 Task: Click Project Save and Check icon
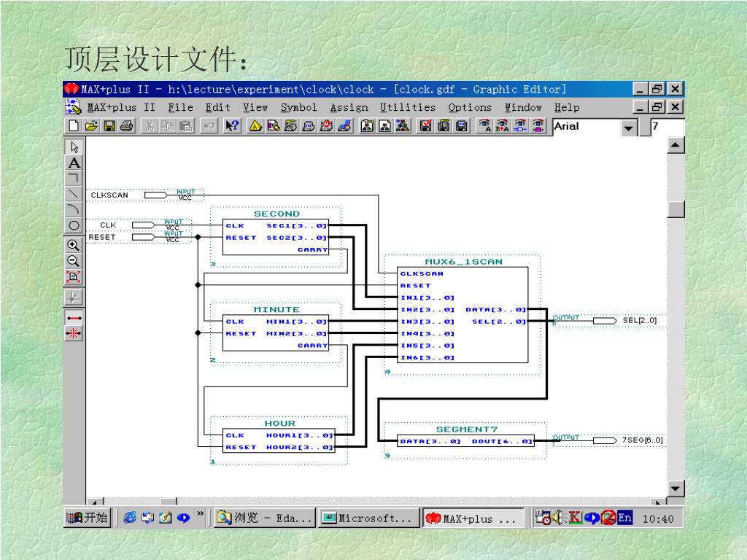pyautogui.click(x=425, y=125)
